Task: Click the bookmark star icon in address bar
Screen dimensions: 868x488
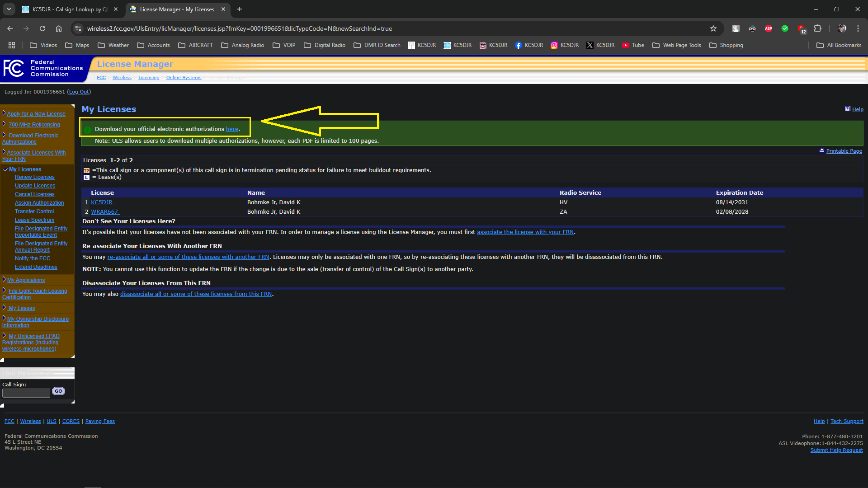Action: (713, 28)
